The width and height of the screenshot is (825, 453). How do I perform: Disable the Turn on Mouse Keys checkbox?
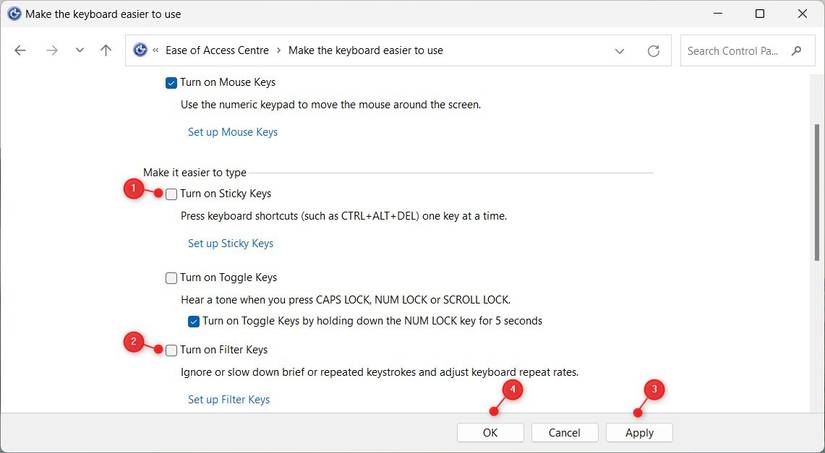pyautogui.click(x=172, y=82)
